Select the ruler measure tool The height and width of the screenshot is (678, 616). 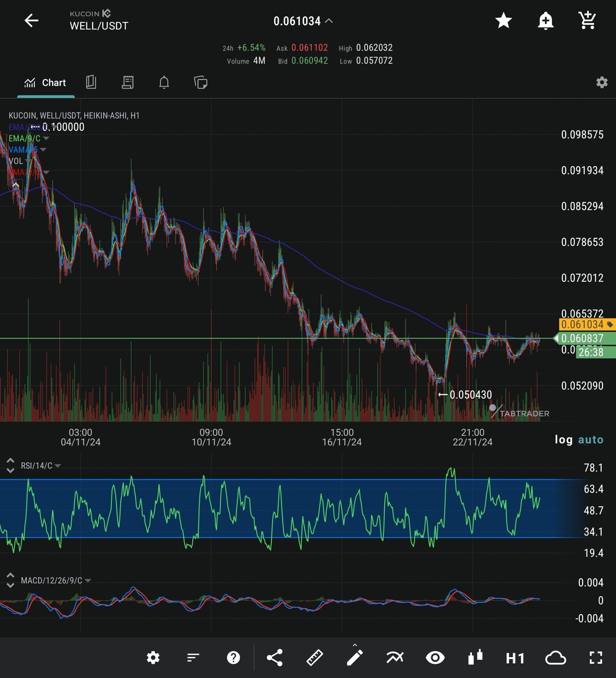[315, 658]
